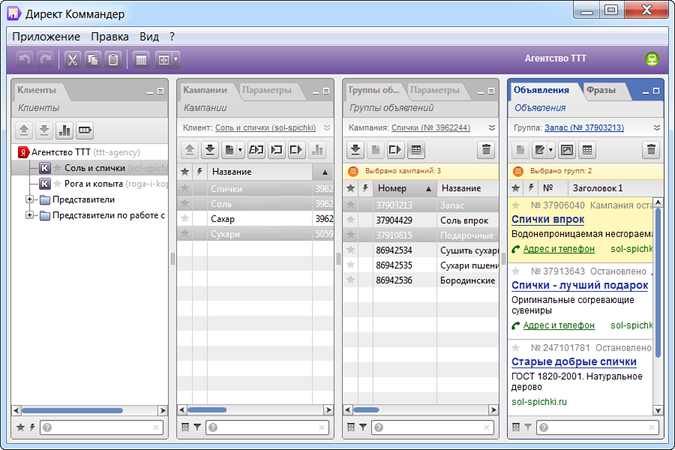Screen dimensions: 675x450
Task: Toggle the favorite star for Спички campaign
Action: tap(185, 188)
